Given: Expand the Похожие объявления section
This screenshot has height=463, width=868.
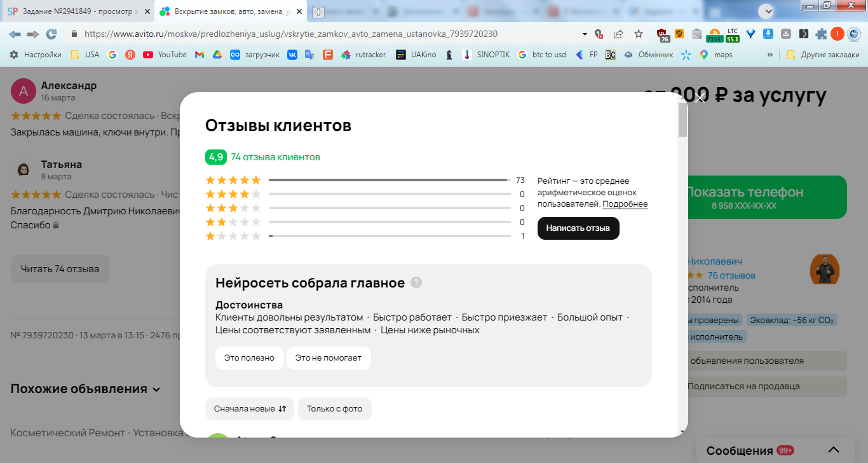Looking at the screenshot, I should tap(86, 389).
